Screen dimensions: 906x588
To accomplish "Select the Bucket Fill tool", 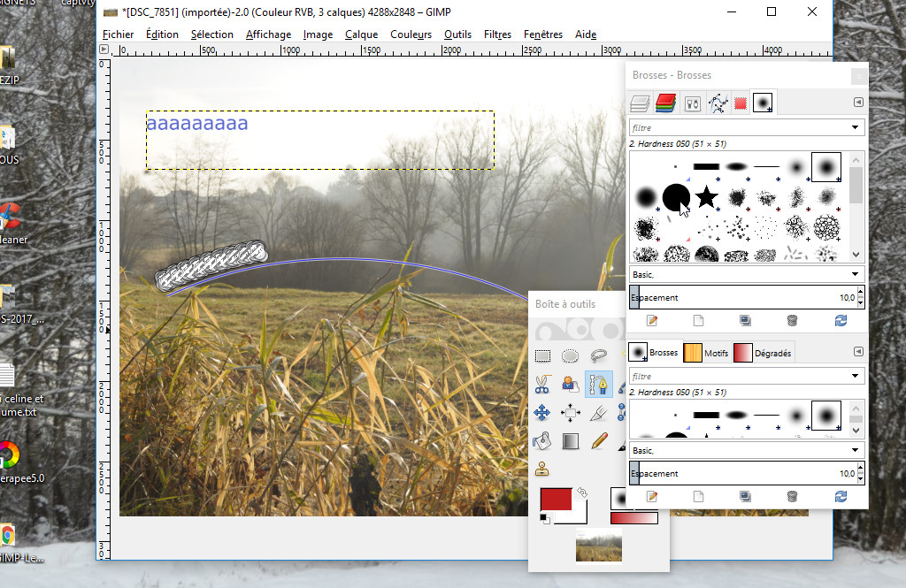I will [542, 440].
